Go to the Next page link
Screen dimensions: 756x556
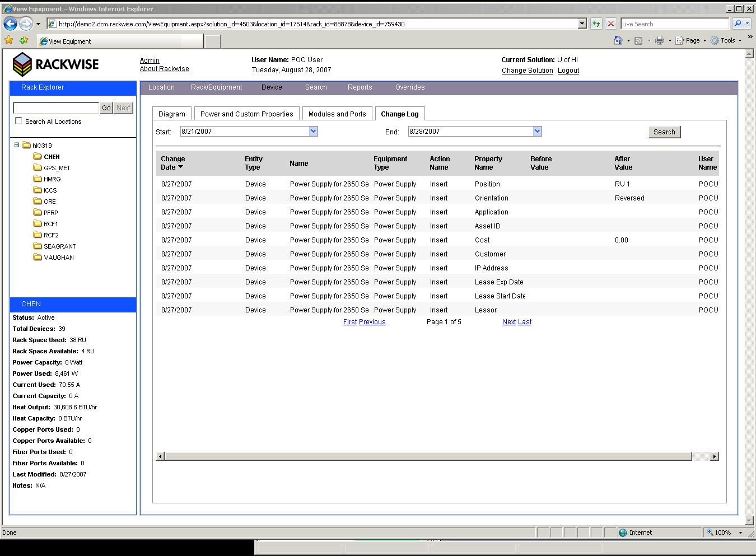(508, 322)
